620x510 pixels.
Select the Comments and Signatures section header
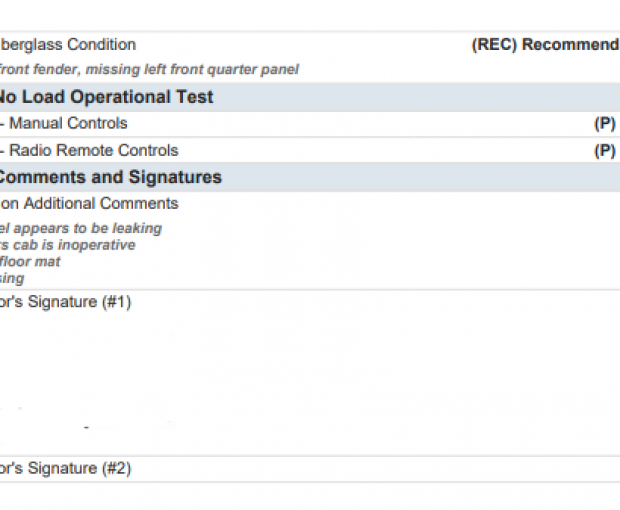coord(110,177)
